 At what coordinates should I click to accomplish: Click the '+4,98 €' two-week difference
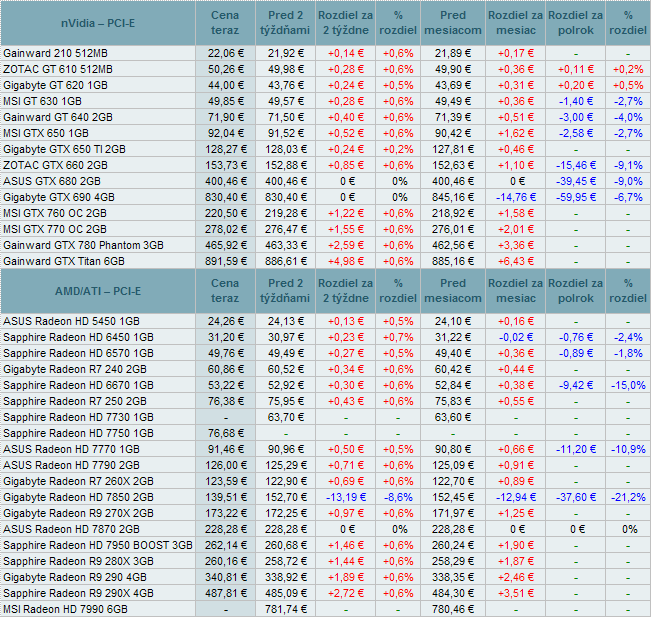[345, 261]
